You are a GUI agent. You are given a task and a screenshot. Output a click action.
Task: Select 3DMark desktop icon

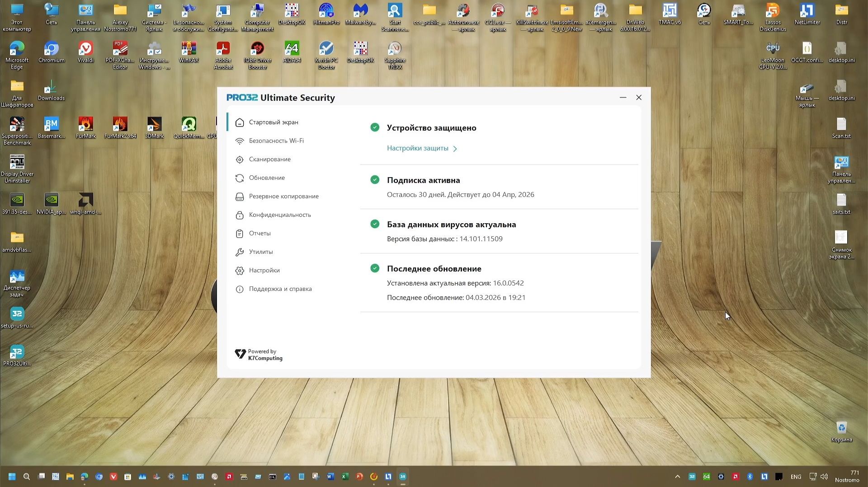tap(154, 128)
